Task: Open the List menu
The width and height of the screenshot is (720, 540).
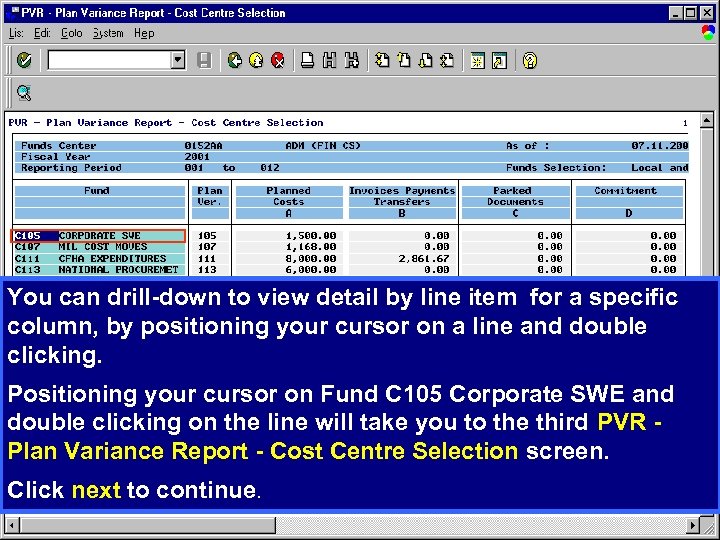Action: pyautogui.click(x=16, y=34)
